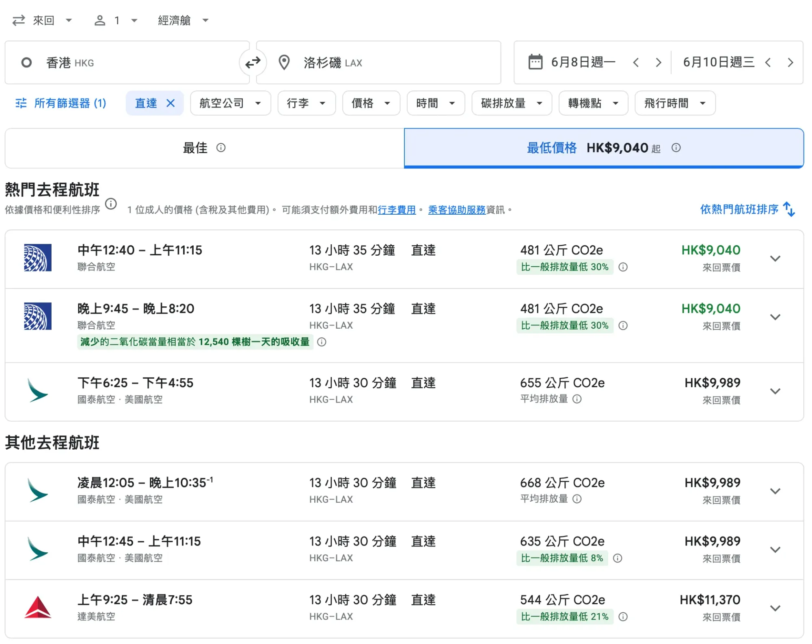Click United logo on 中午12:40 flight

pyautogui.click(x=37, y=258)
